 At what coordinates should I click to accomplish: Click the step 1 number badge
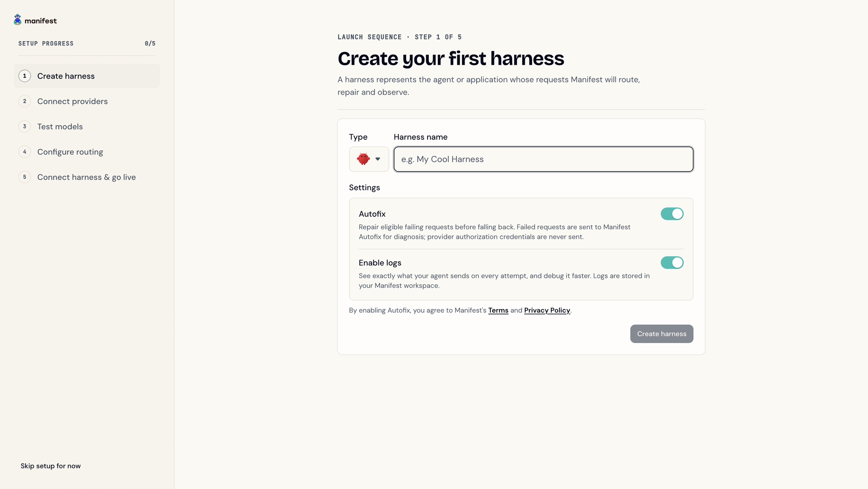(x=25, y=76)
